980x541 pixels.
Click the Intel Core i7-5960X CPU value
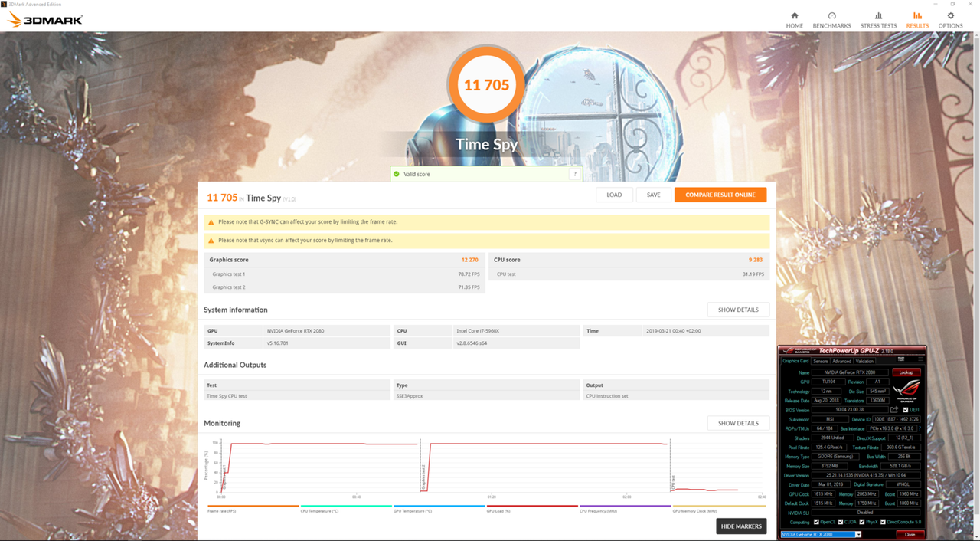[x=478, y=331]
